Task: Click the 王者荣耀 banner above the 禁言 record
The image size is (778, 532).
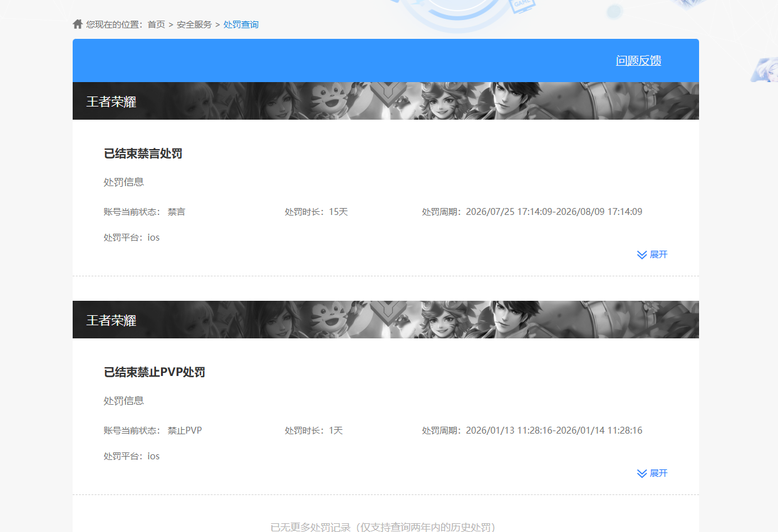Action: 386,101
